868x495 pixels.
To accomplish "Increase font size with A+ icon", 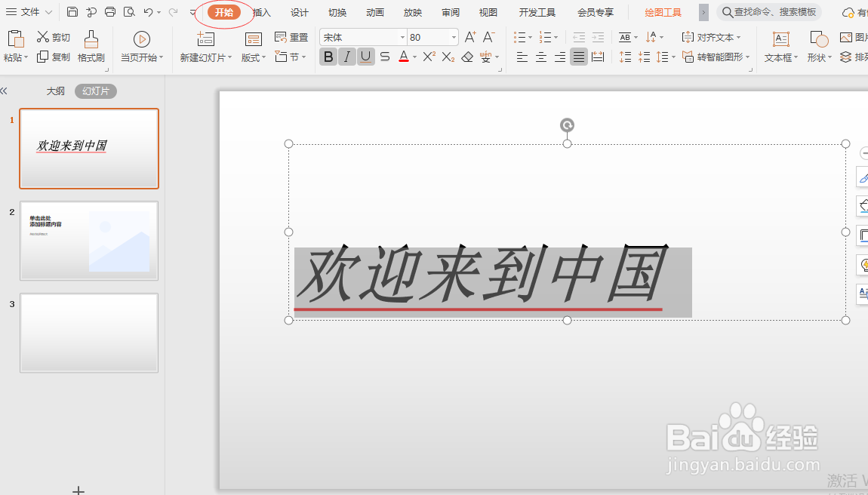I will (x=470, y=37).
